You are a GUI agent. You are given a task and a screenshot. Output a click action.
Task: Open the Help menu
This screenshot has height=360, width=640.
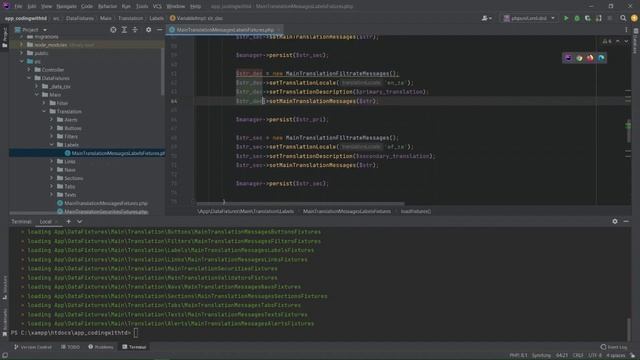pos(196,6)
